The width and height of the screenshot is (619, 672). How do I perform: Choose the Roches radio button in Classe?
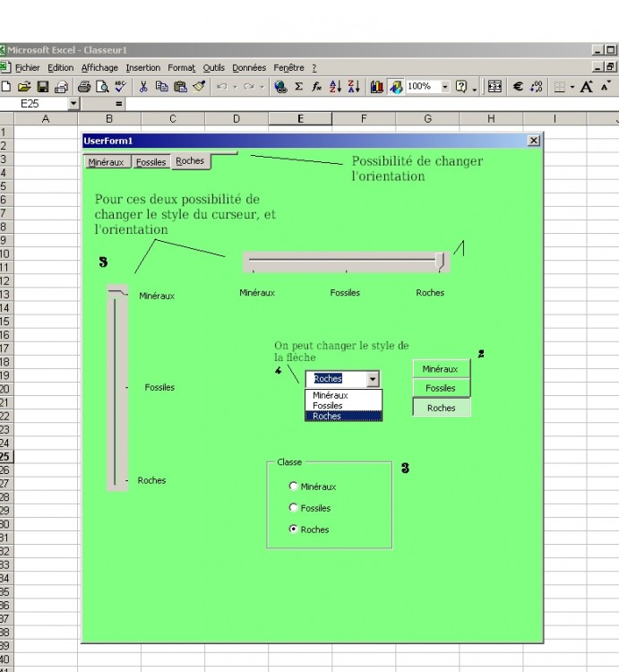[293, 530]
